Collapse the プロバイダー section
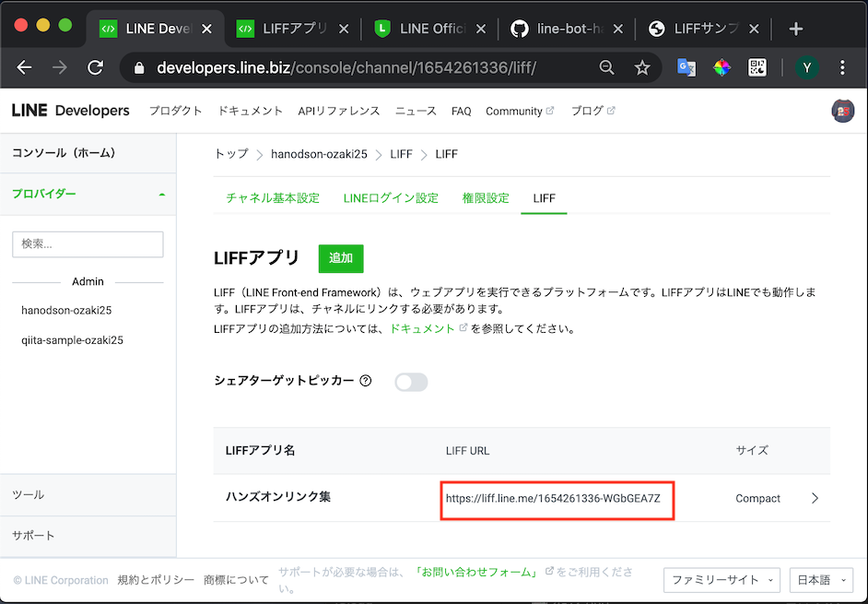 coord(88,194)
